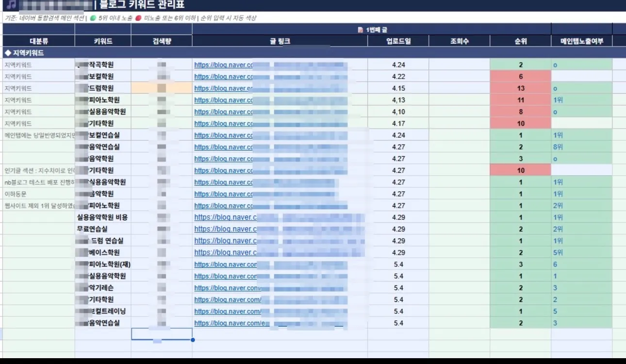The width and height of the screenshot is (626, 364).
Task: Select the 5위 cell in 베이스학원 row
Action: click(582, 252)
